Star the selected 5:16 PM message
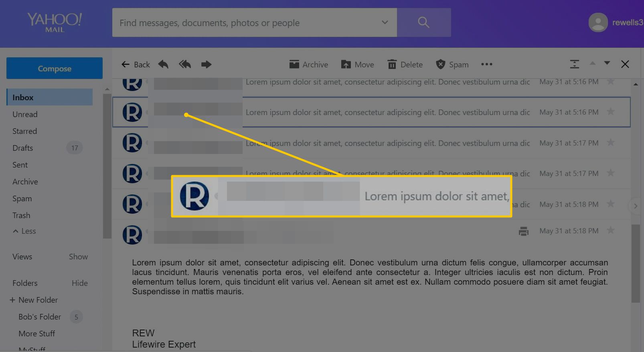644x352 pixels. pos(611,111)
